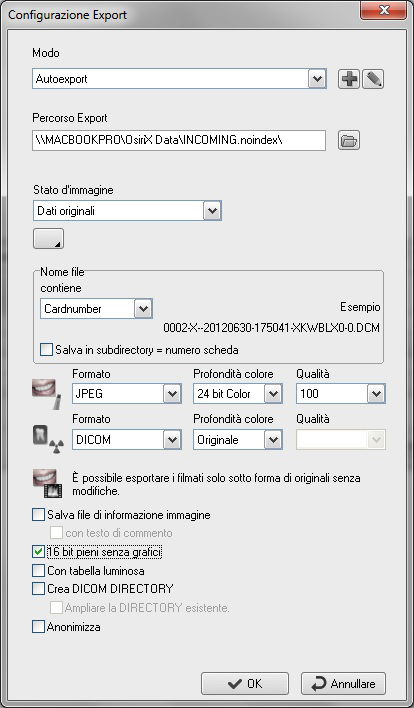Click the Annullare button
This screenshot has height=708, width=414.
click(x=344, y=684)
